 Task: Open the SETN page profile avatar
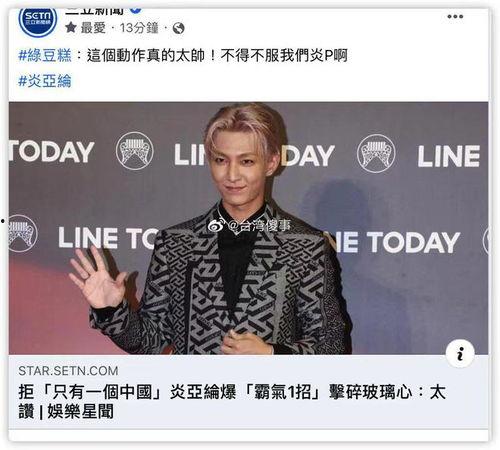[38, 21]
